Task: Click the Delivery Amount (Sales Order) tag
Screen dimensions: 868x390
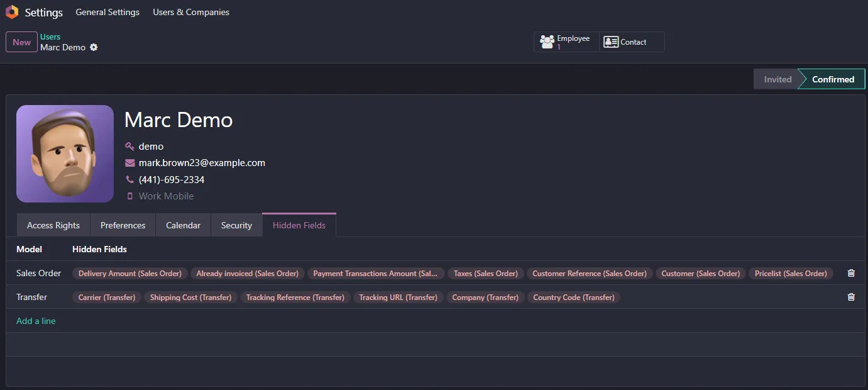Action: point(130,273)
